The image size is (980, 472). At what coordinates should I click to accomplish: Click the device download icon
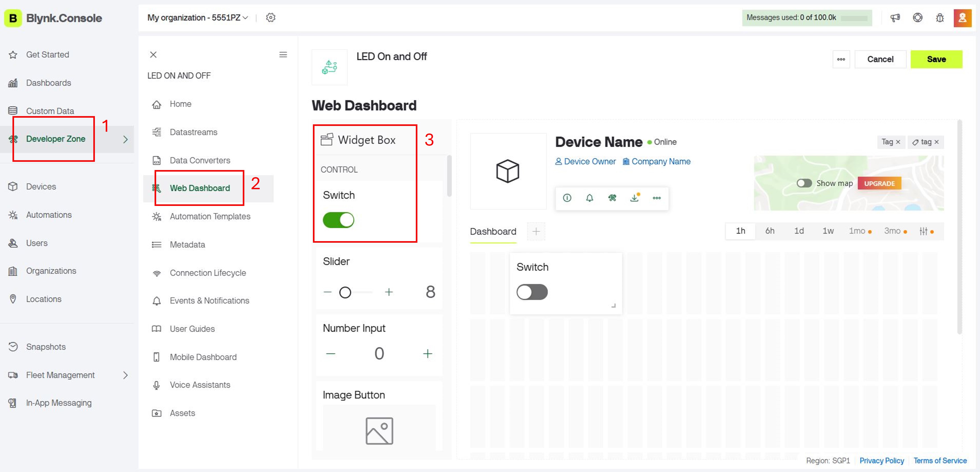[635, 197]
